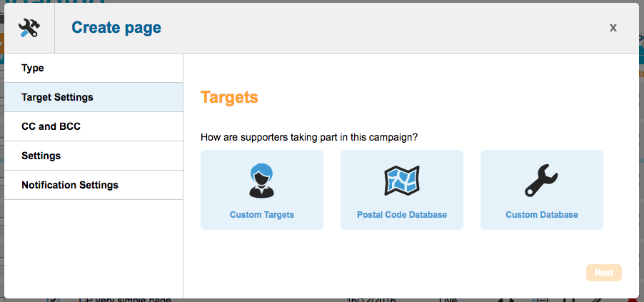Click the supporters taking part question text

pyautogui.click(x=308, y=137)
